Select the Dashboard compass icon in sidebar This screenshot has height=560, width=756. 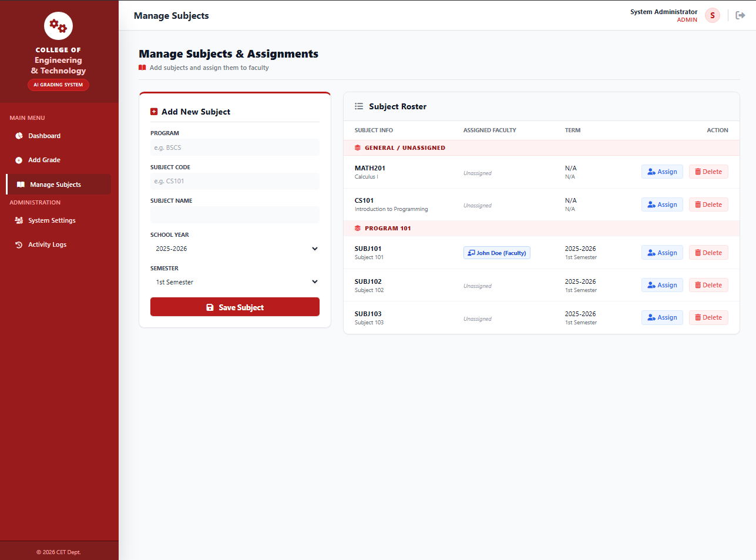[19, 136]
